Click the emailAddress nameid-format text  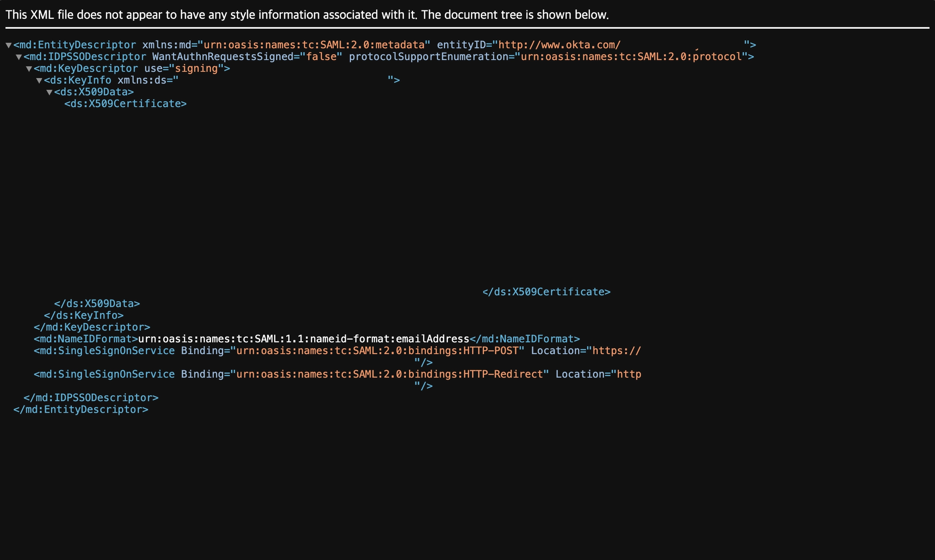click(304, 339)
